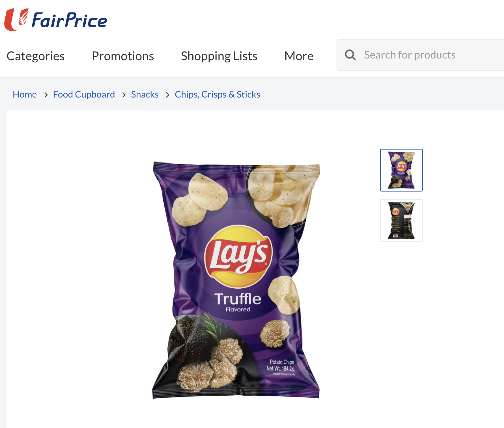
Task: Click the FairPrice logo
Action: click(x=56, y=20)
